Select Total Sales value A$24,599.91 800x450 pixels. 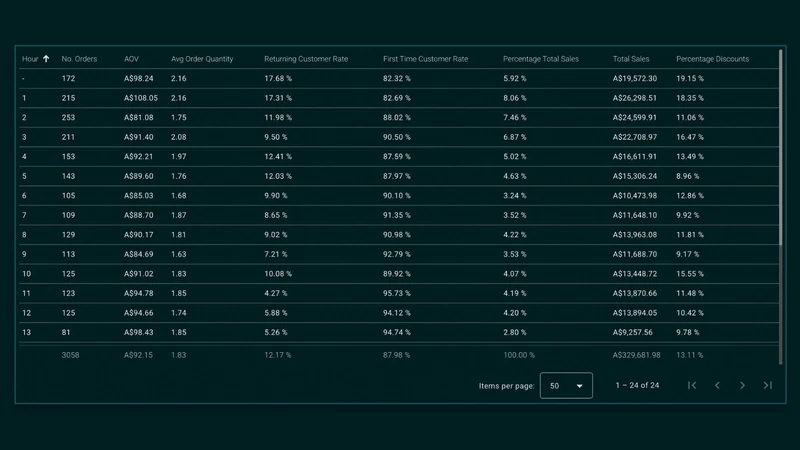coord(635,117)
